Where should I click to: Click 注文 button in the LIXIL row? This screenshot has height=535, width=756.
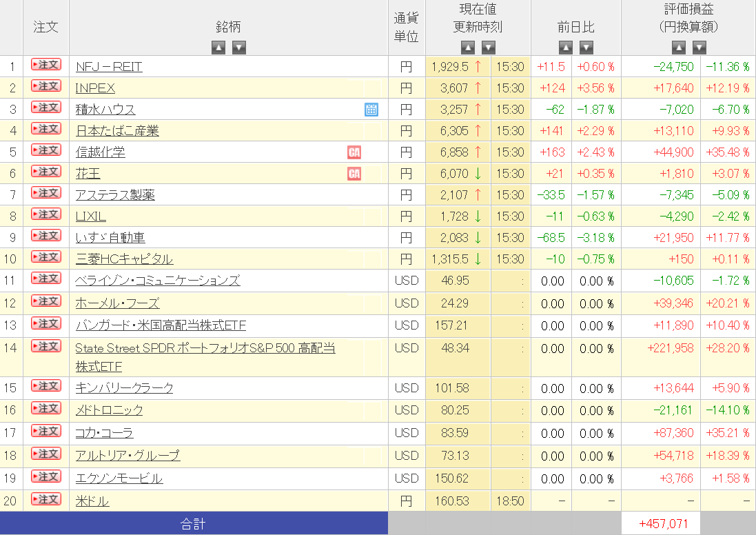click(46, 214)
